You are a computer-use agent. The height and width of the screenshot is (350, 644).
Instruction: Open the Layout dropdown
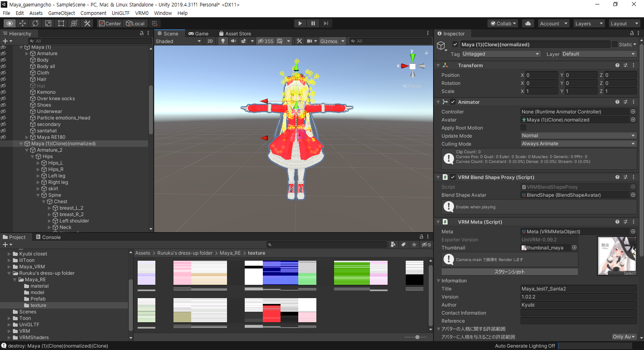coord(624,23)
